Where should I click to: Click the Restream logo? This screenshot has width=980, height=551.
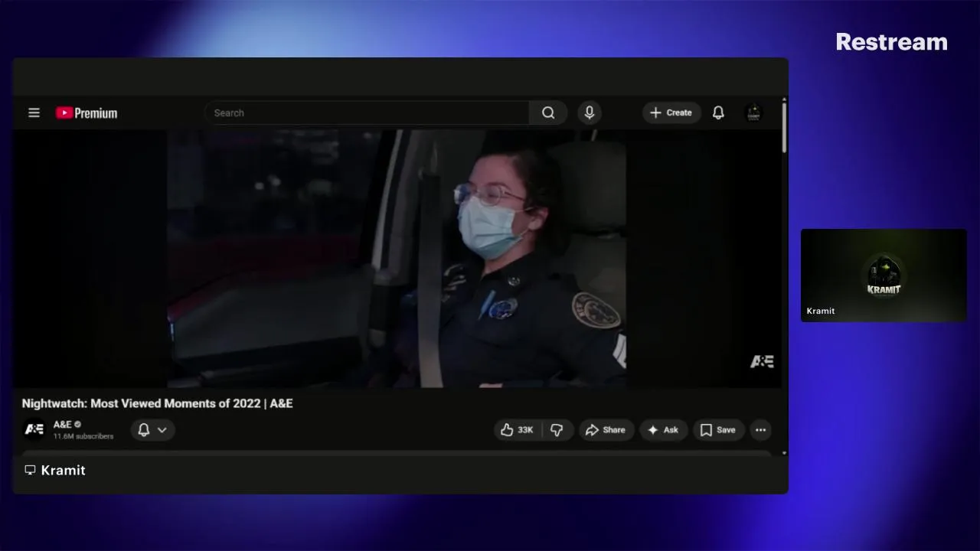[891, 42]
